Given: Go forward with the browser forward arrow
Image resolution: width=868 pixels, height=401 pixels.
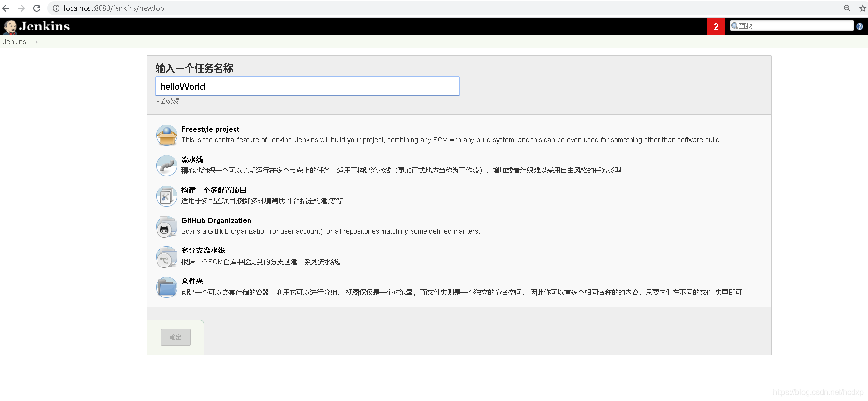Looking at the screenshot, I should pyautogui.click(x=21, y=8).
